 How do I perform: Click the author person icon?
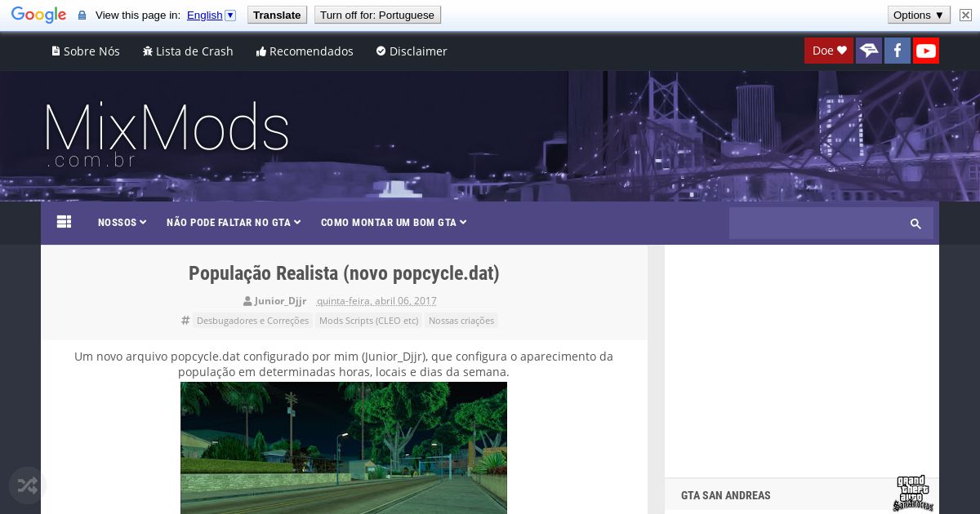click(247, 301)
